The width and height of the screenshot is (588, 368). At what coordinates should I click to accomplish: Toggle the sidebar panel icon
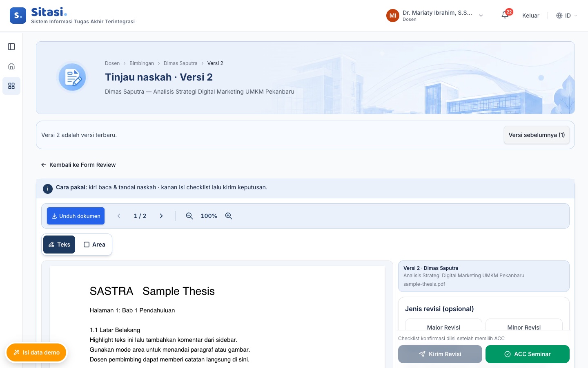pyautogui.click(x=11, y=47)
